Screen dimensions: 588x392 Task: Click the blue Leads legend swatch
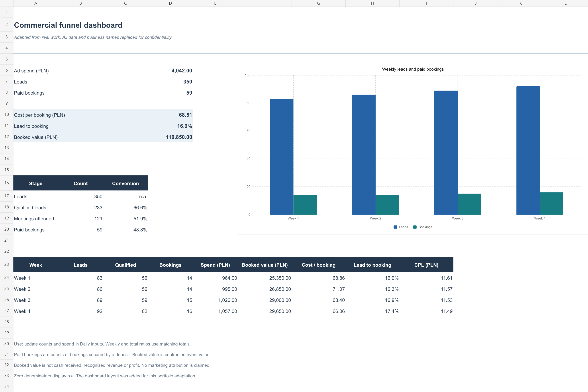pos(395,227)
